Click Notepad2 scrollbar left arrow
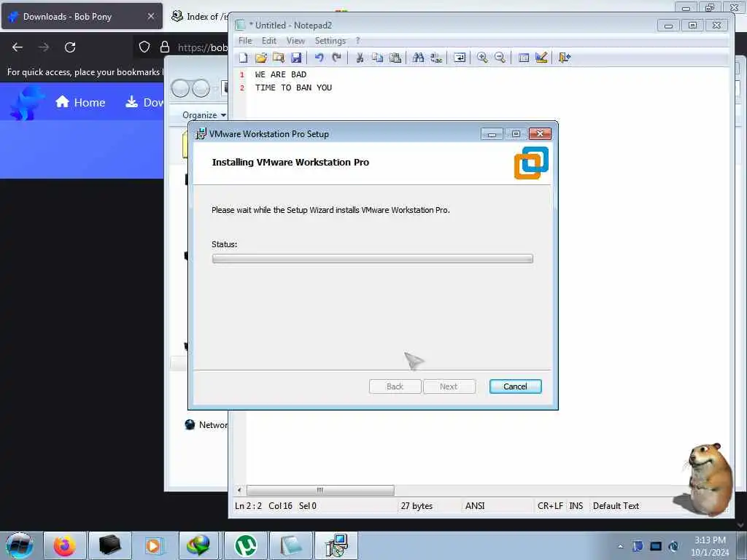Screen dimensions: 747x560 point(239,490)
